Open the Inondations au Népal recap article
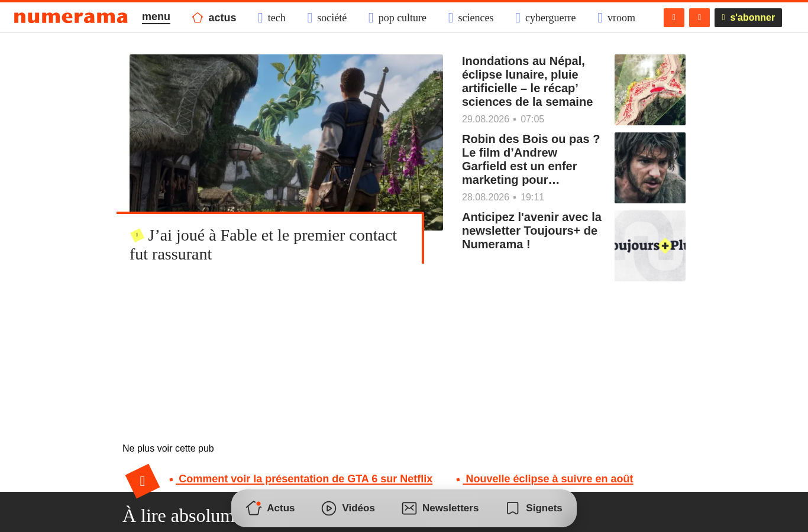The image size is (808, 532). pos(528,82)
